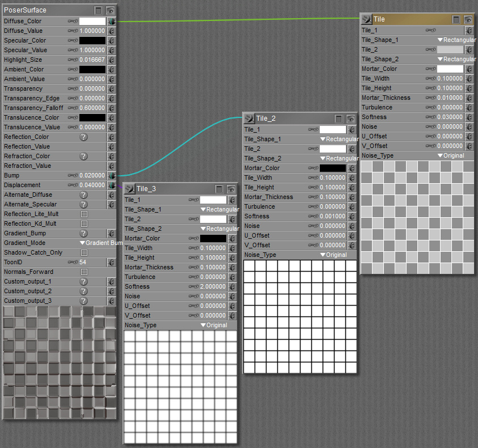Click the Reflection_Color question mark icon

click(x=83, y=137)
